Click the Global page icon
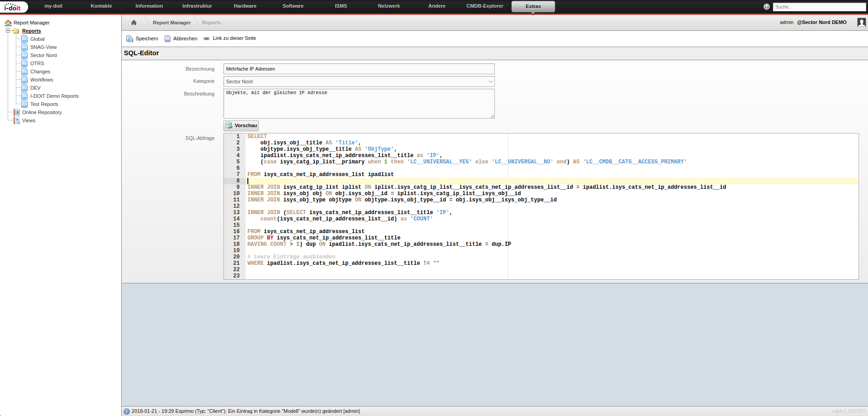Screen dimensions: 868x416 coord(24,39)
